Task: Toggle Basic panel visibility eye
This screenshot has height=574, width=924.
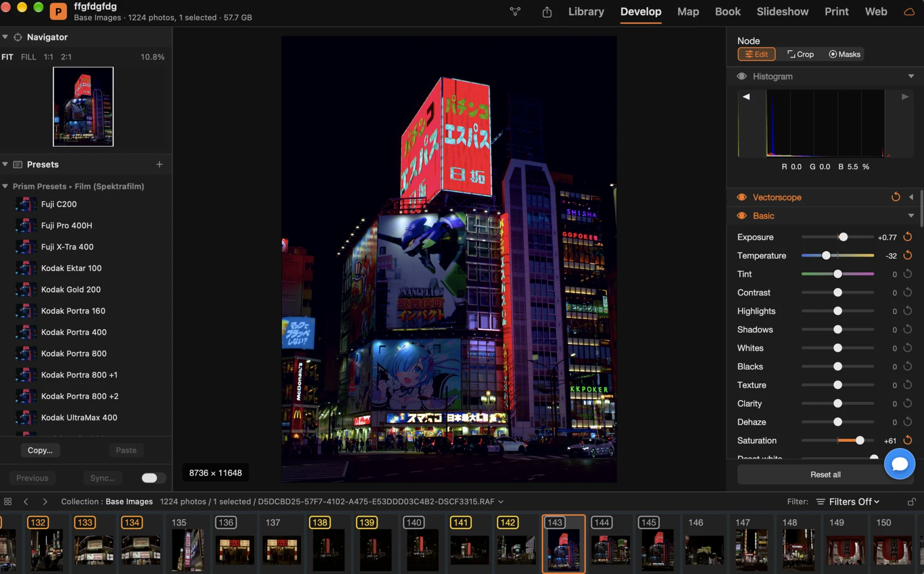Action: click(742, 216)
